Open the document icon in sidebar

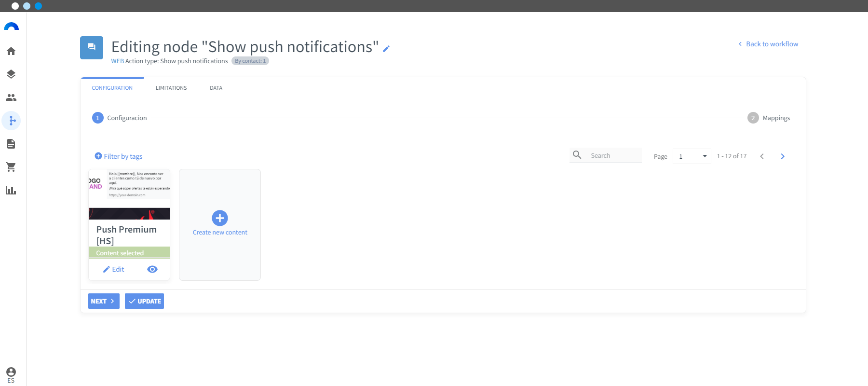click(x=11, y=144)
